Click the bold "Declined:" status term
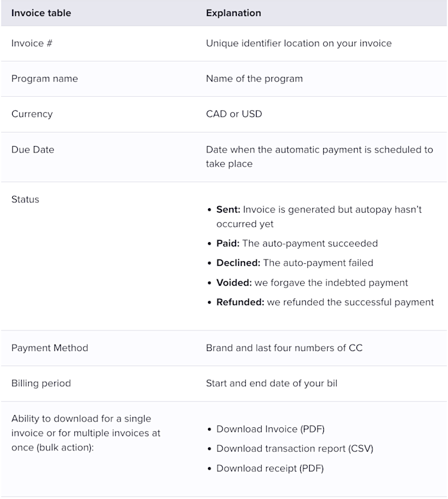The image size is (448, 499). pos(239,263)
